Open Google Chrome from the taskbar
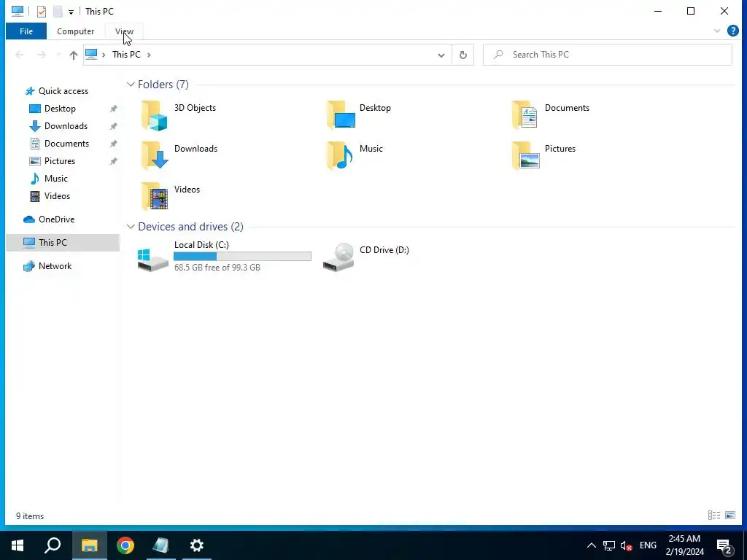Image resolution: width=747 pixels, height=560 pixels. (x=125, y=545)
